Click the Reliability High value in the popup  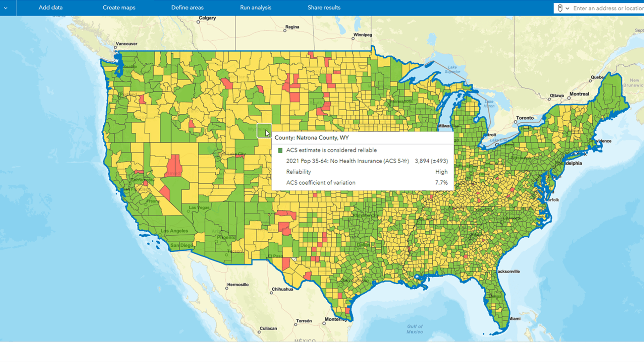(x=441, y=172)
